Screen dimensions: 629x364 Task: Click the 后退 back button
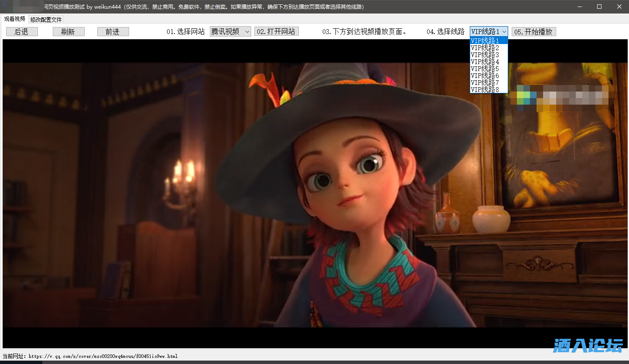click(22, 32)
